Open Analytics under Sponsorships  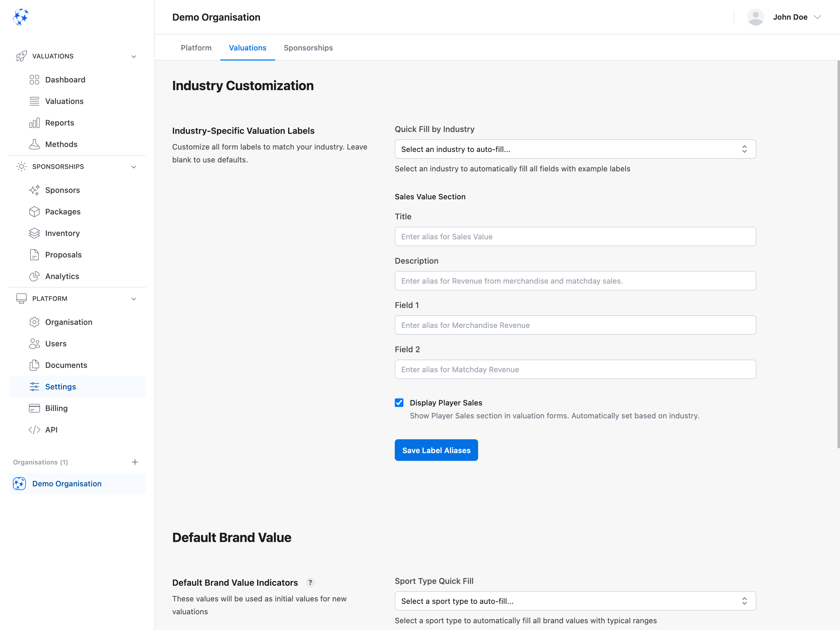(x=61, y=276)
